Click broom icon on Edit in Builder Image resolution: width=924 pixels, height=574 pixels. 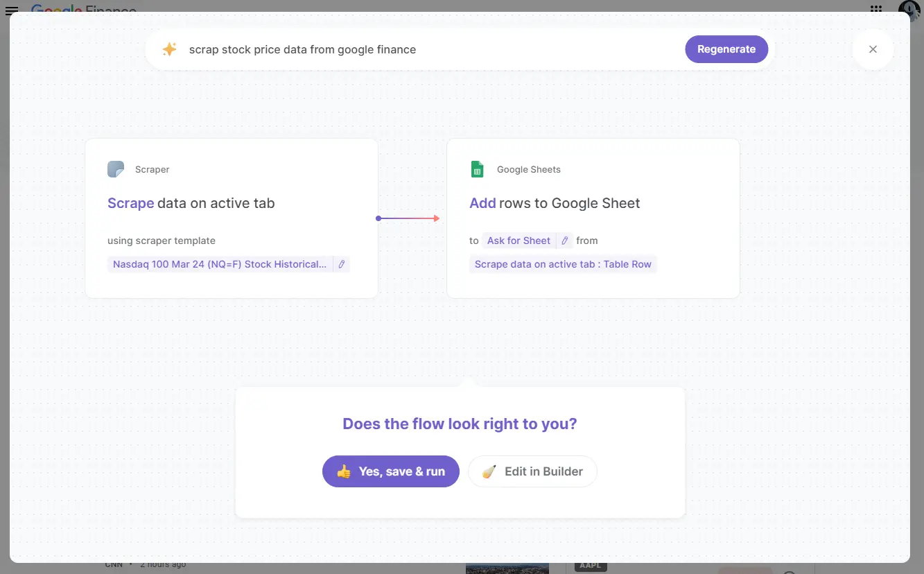click(489, 471)
